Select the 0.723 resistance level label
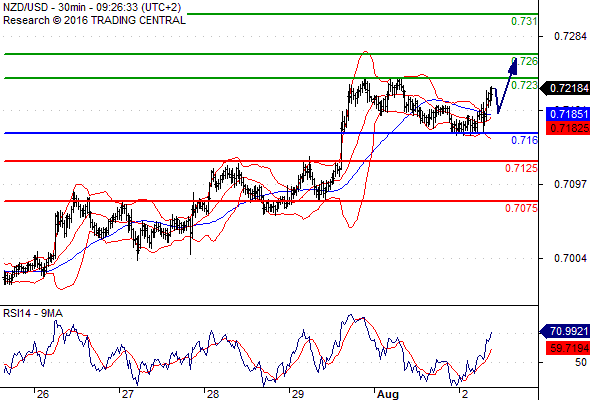This screenshot has width=590, height=400. [x=524, y=85]
